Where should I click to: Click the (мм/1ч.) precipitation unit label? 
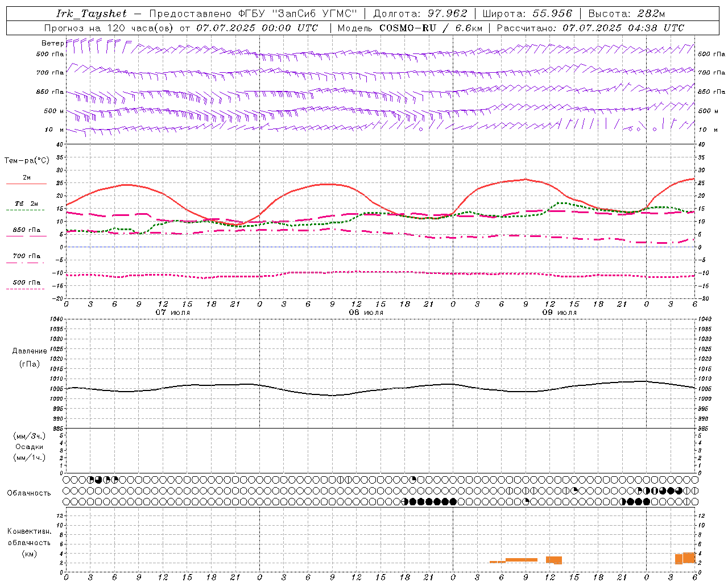click(30, 458)
